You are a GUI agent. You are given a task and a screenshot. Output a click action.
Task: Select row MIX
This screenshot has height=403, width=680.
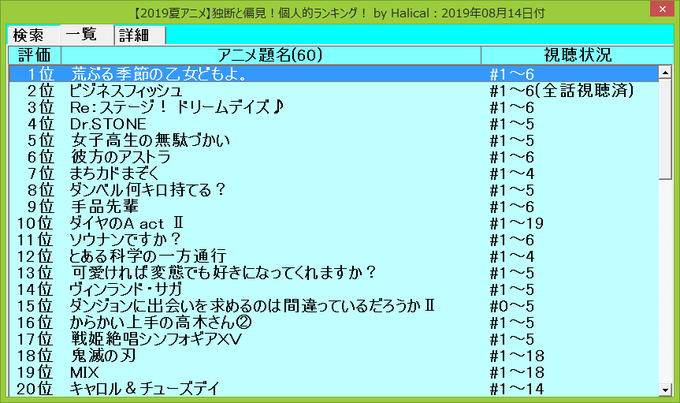coord(334,372)
